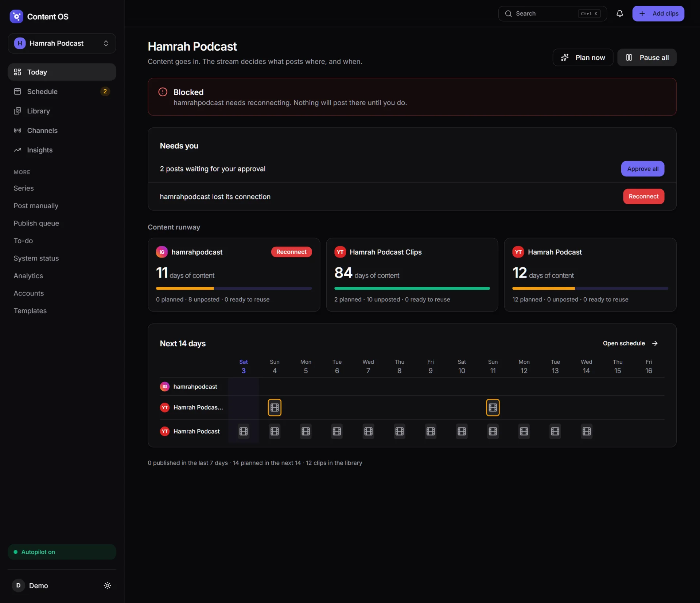700x603 pixels.
Task: Open Hamrah Podcast clip on Wed 14
Action: tap(586, 432)
